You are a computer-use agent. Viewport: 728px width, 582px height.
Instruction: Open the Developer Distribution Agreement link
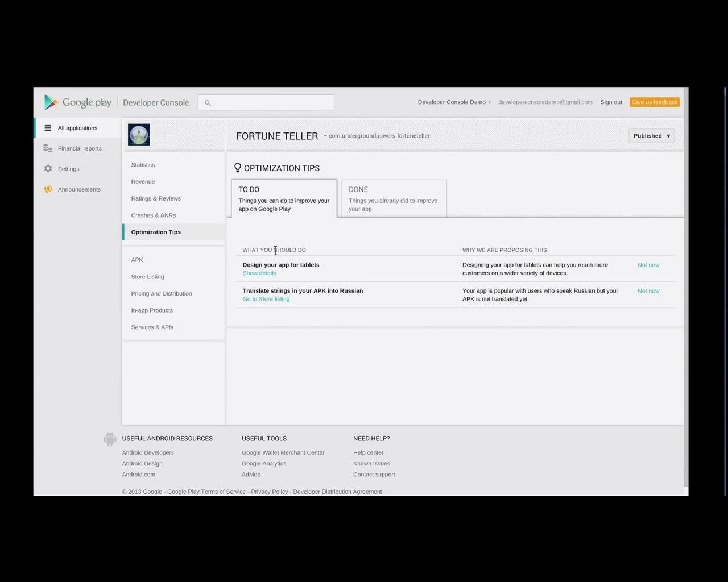(337, 492)
